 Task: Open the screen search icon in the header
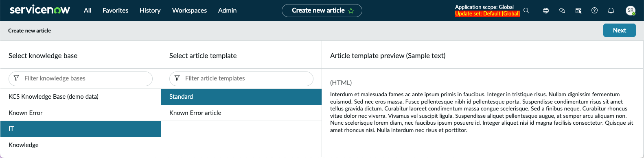(578, 11)
